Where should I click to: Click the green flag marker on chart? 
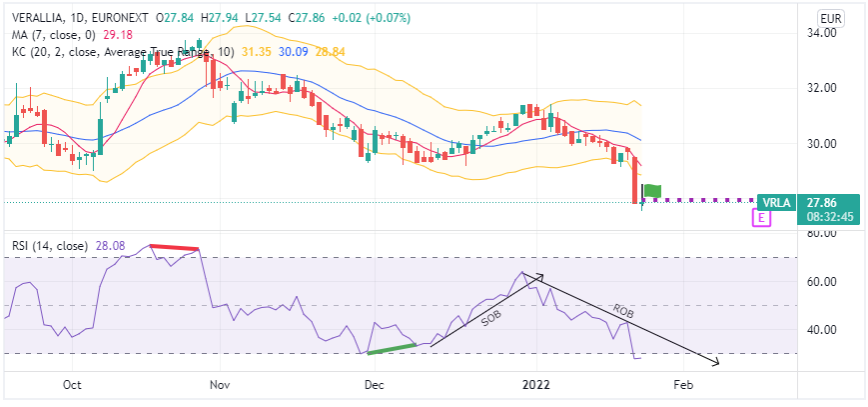point(653,191)
